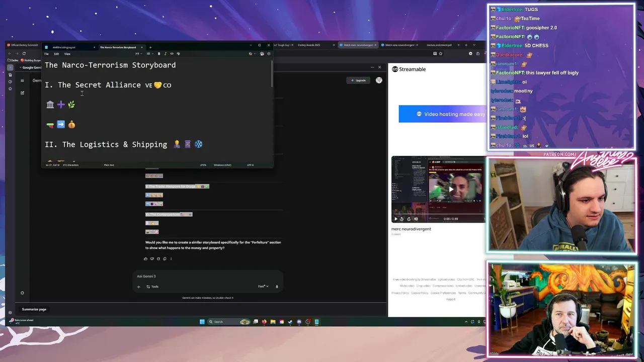Clear formatting in Notepad toolbar
Viewport: 644px width, 362px height.
click(178, 54)
